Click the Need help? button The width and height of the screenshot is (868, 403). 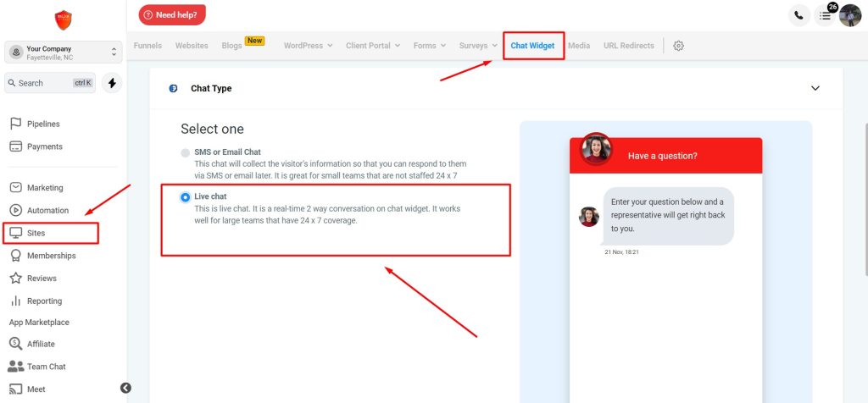172,15
